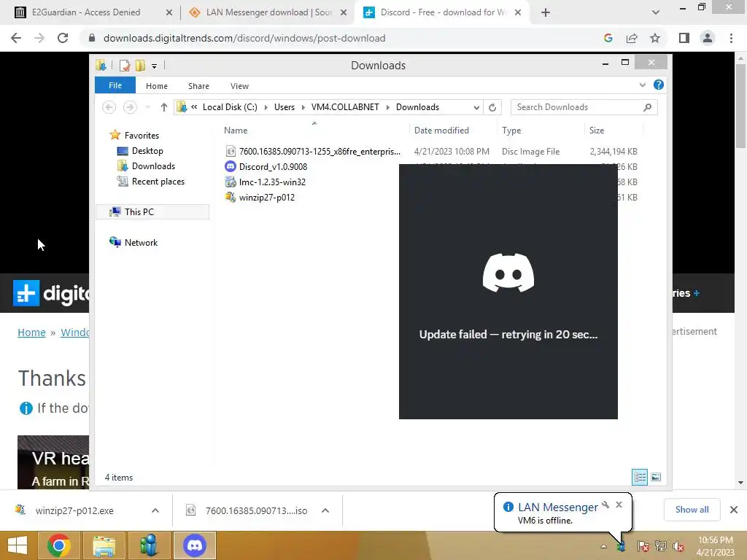Image resolution: width=747 pixels, height=560 pixels.
Task: Open Explorer help question mark
Action: [659, 85]
